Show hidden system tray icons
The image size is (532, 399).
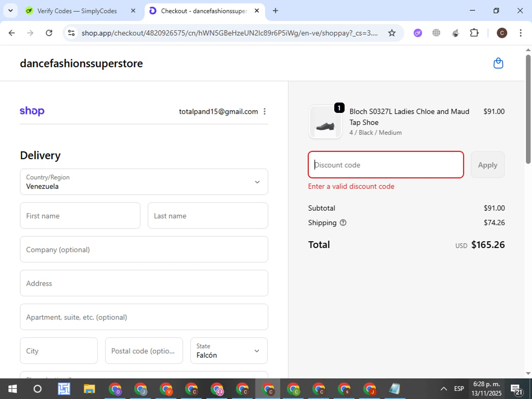[x=443, y=389]
